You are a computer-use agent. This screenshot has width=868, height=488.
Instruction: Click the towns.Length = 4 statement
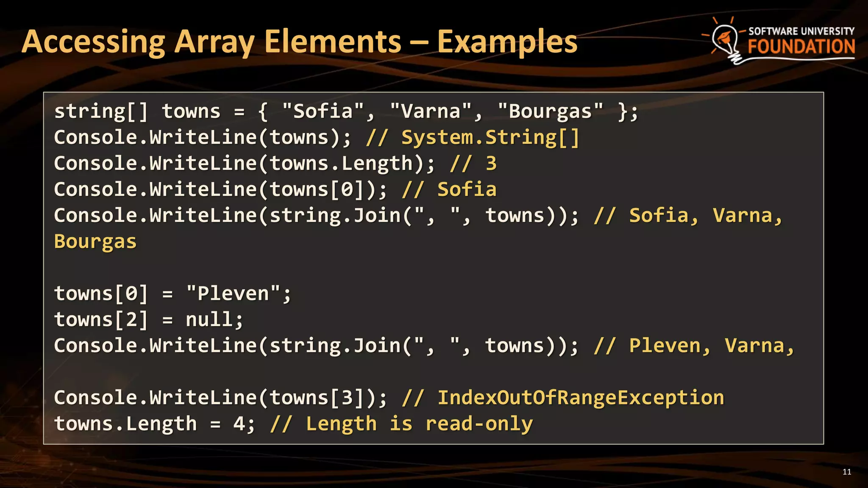click(155, 424)
